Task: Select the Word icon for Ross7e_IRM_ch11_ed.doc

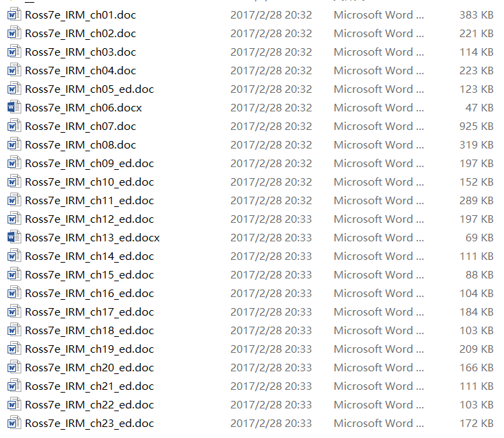Action: (14, 201)
